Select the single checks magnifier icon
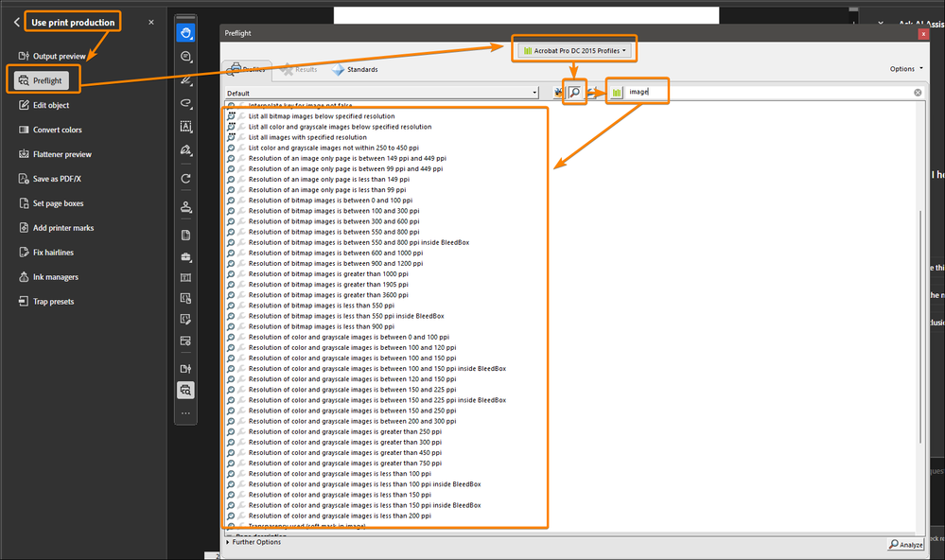 pos(575,92)
